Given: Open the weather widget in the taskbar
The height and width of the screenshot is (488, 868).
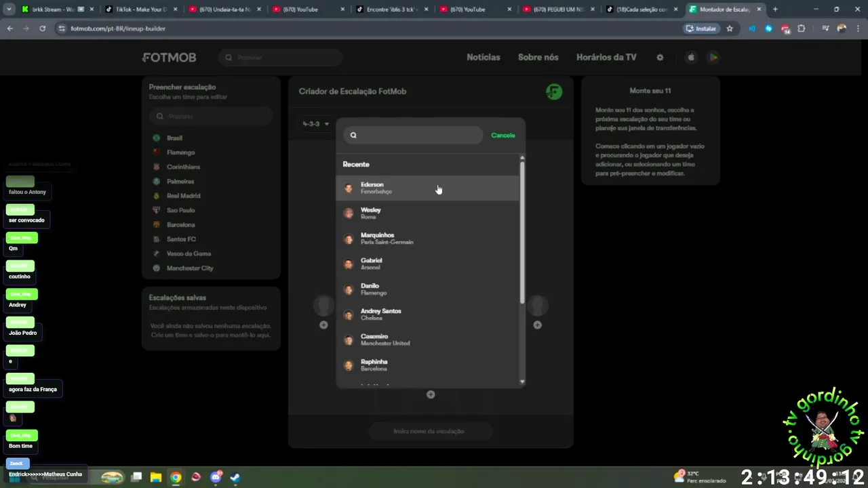Looking at the screenshot, I should [698, 477].
